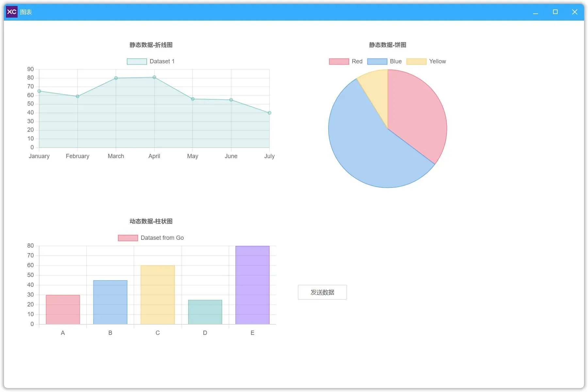Toggle the Red pie legend item
The height and width of the screenshot is (392, 588).
[x=346, y=61]
